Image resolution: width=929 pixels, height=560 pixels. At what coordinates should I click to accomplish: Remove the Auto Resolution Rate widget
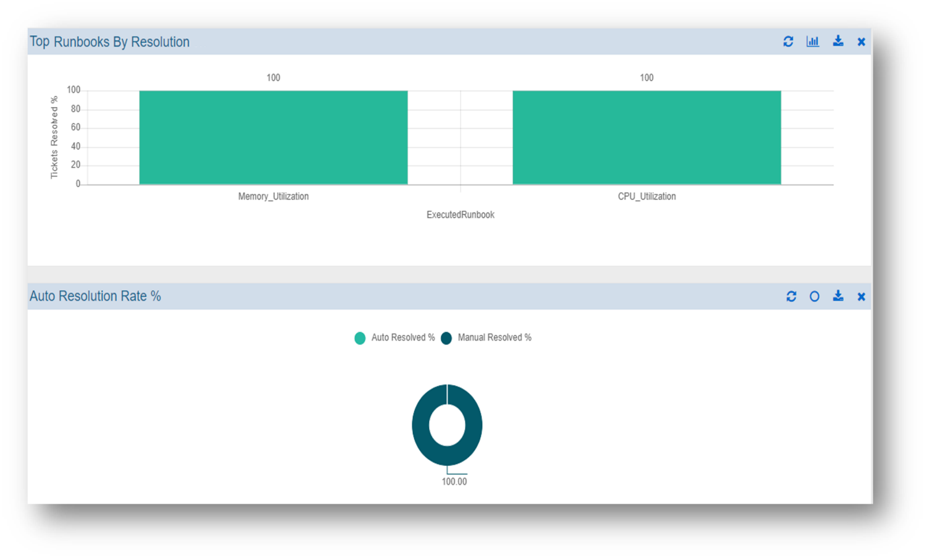point(861,296)
